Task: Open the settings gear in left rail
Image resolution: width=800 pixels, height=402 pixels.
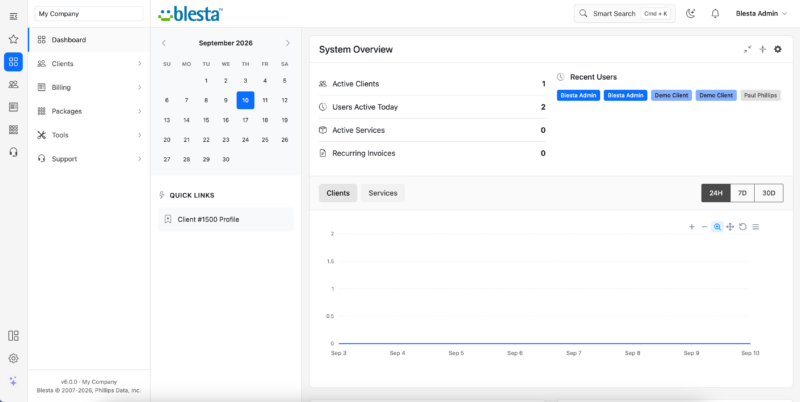Action: 13,359
